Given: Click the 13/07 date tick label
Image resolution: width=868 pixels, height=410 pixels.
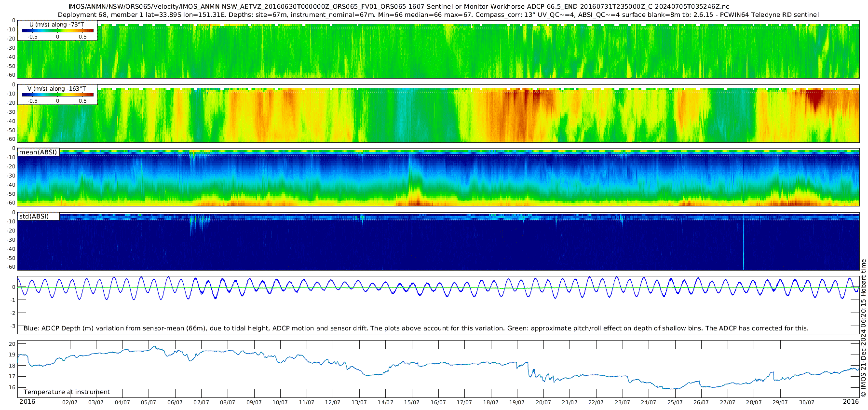Looking at the screenshot, I should (359, 402).
